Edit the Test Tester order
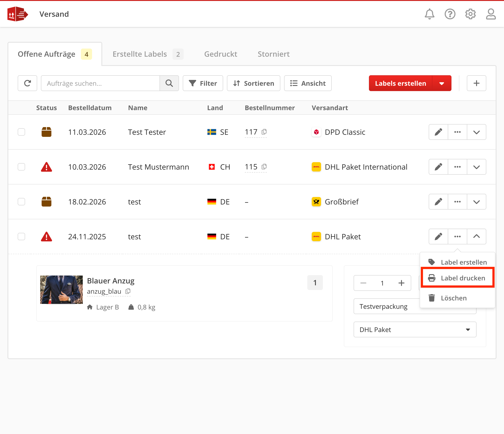Screen dimensions: 504x434 click(x=438, y=132)
